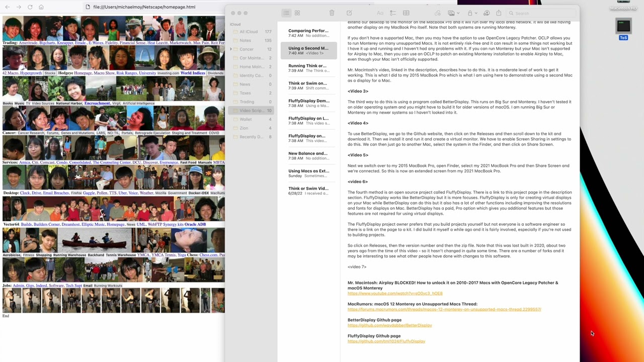The height and width of the screenshot is (362, 644).
Task: Delete the current note with trash icon
Action: 332,13
